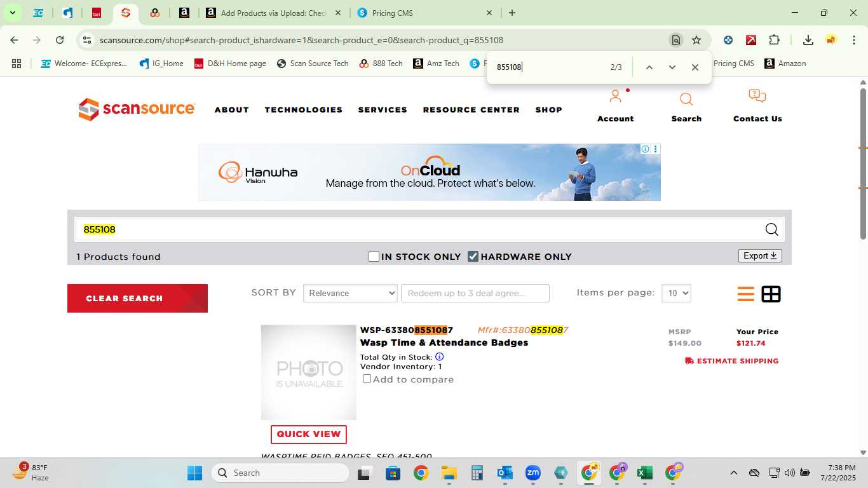
Task: Bookmark this page with star icon
Action: point(696,40)
